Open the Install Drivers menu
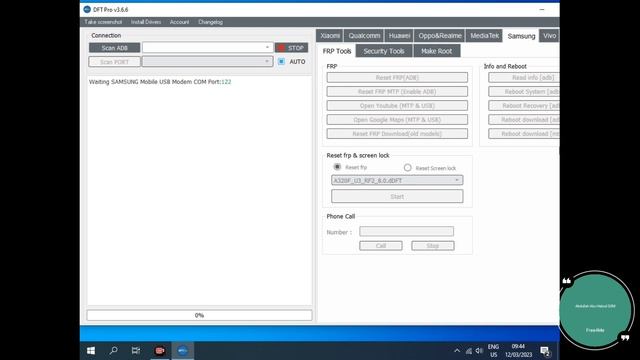This screenshot has height=360, width=640. point(146,22)
